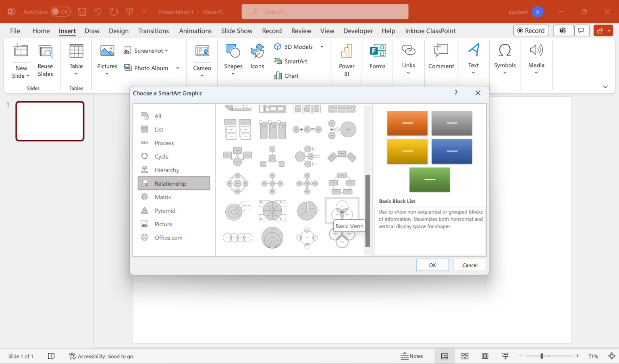The image size is (619, 364).
Task: Open the Design tab
Action: point(118,31)
